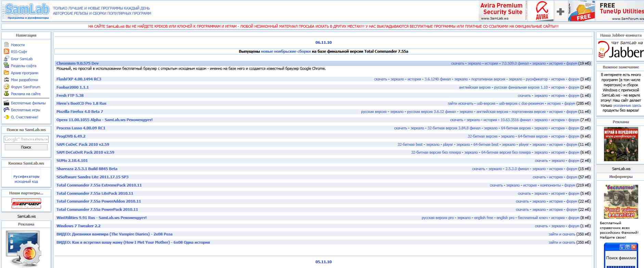Open the Архив программ folder icon
The image size is (644, 268).
[x=7, y=73]
